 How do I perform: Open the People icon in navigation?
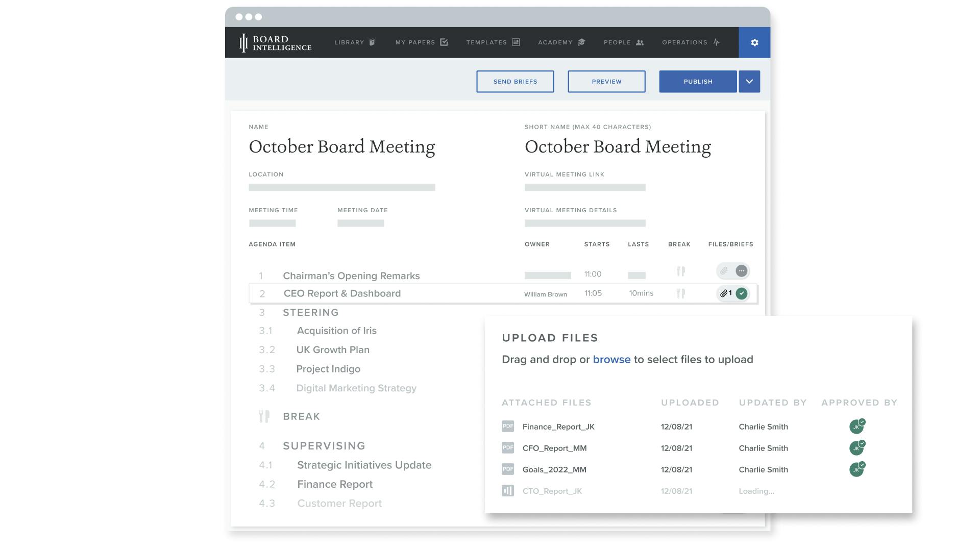[640, 42]
